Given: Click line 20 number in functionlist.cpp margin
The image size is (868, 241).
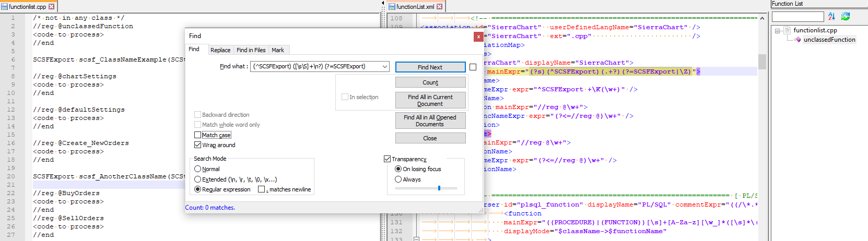Looking at the screenshot, I should tap(11, 176).
